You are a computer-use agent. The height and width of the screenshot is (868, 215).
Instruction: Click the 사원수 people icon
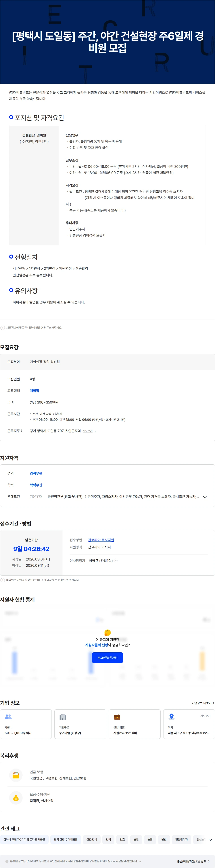point(9,716)
